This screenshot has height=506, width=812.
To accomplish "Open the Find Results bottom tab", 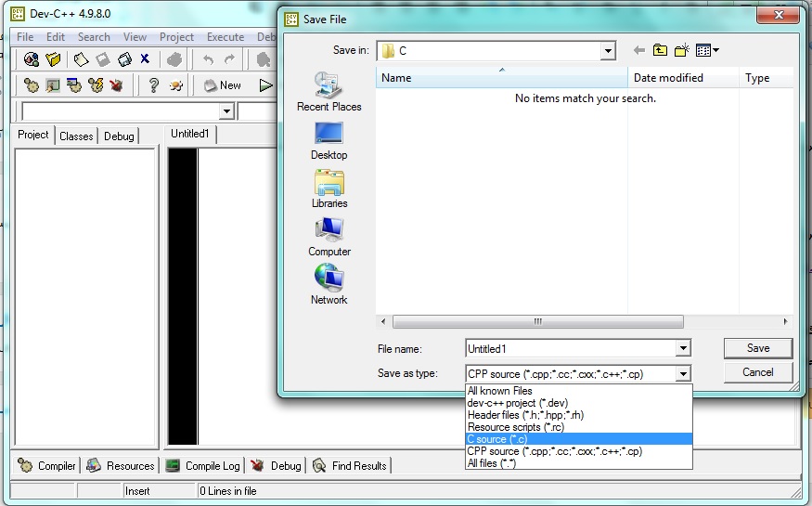I will pos(350,465).
